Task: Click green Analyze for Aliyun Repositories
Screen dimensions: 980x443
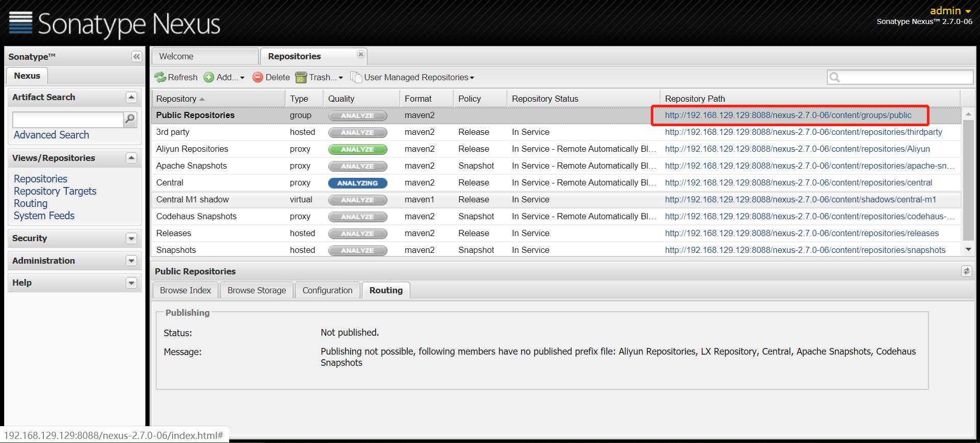Action: [x=357, y=149]
